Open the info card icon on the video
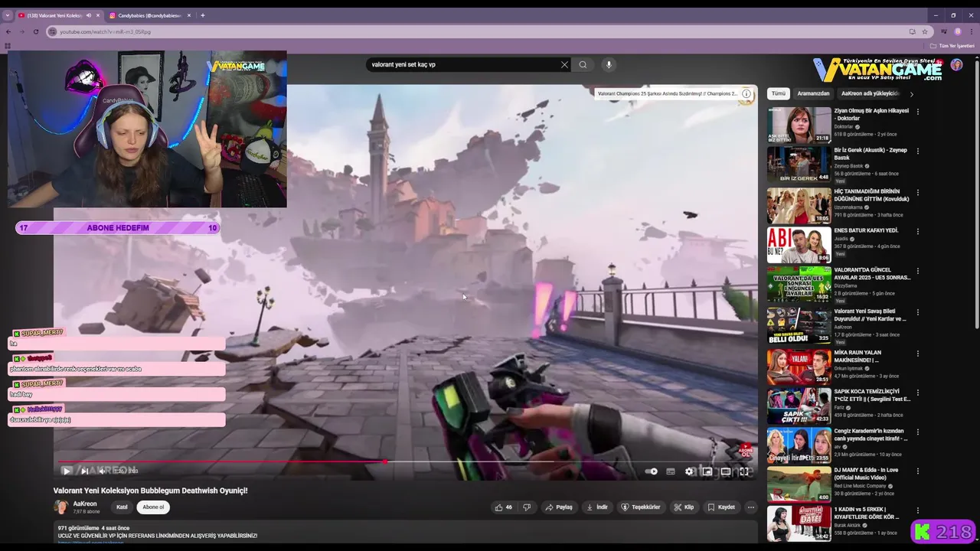 [746, 93]
